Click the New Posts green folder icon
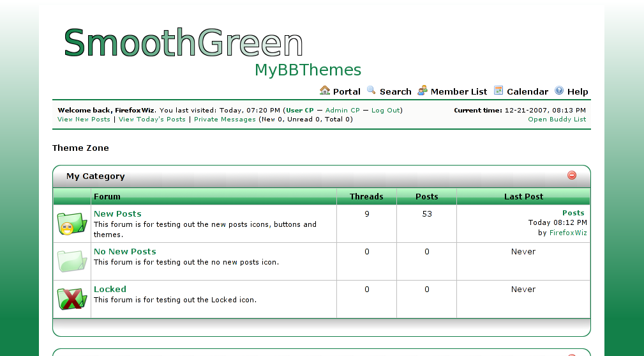 pyautogui.click(x=71, y=224)
